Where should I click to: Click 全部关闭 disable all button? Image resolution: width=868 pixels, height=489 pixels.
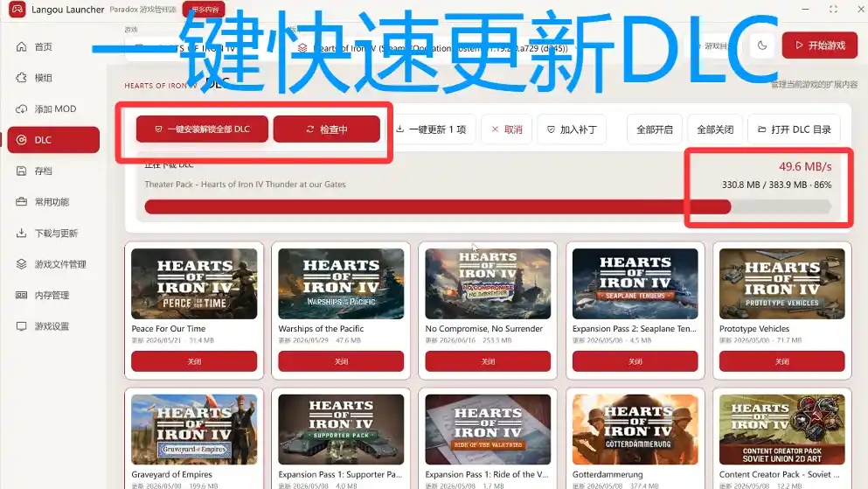pos(715,129)
